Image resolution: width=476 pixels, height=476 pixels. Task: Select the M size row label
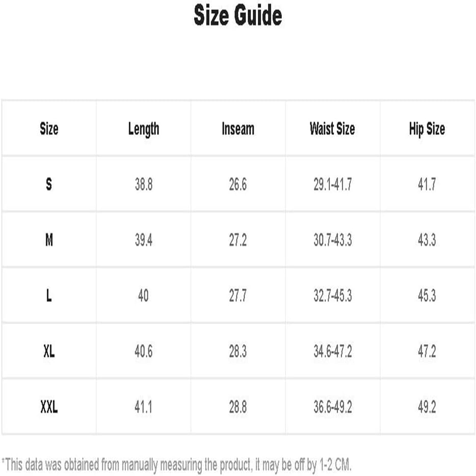(49, 240)
